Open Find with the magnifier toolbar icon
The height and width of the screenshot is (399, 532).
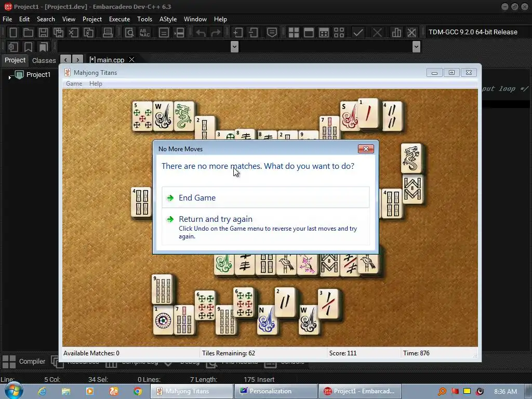[x=129, y=33]
